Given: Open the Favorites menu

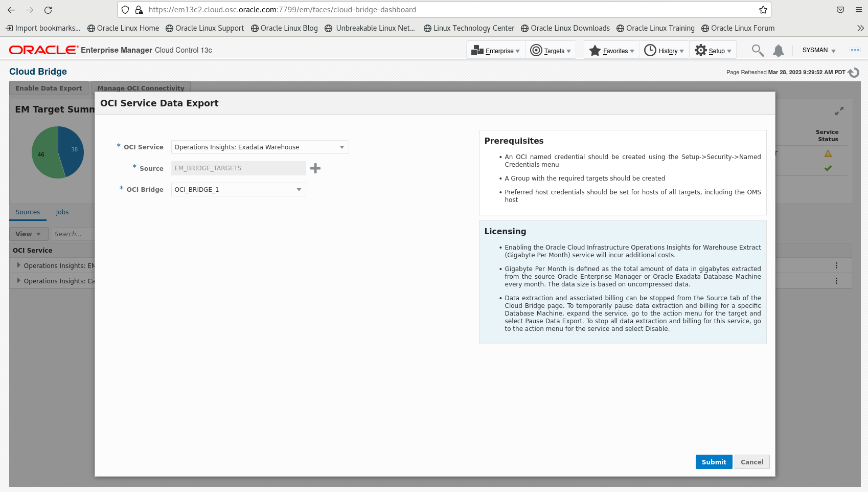Looking at the screenshot, I should point(611,50).
